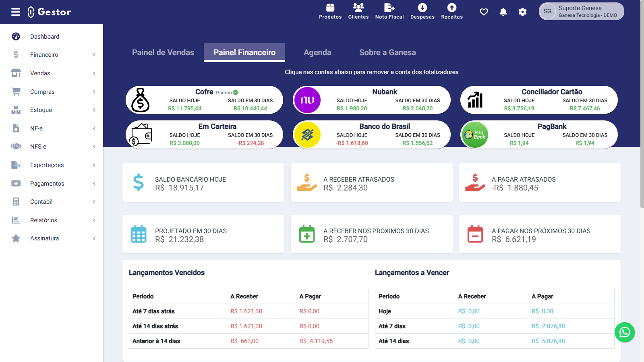Open Clientes from top toolbar
This screenshot has width=644, height=362.
(x=358, y=11)
